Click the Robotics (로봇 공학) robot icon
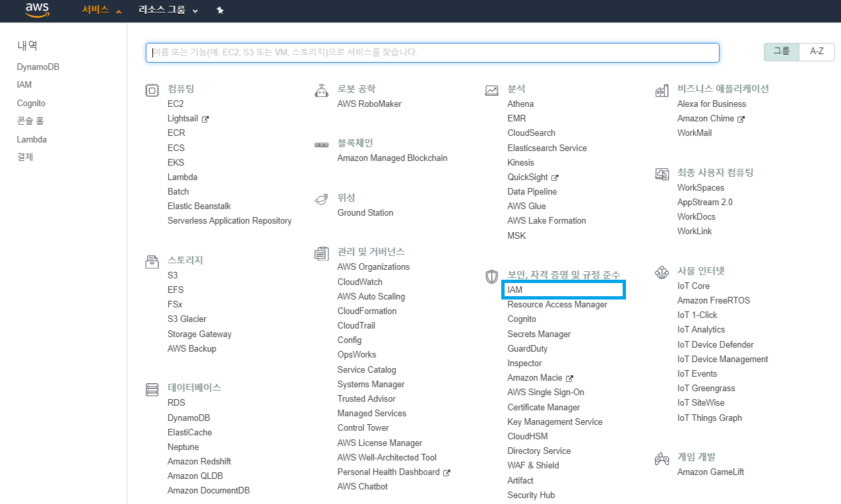The image size is (841, 504). pos(322,90)
